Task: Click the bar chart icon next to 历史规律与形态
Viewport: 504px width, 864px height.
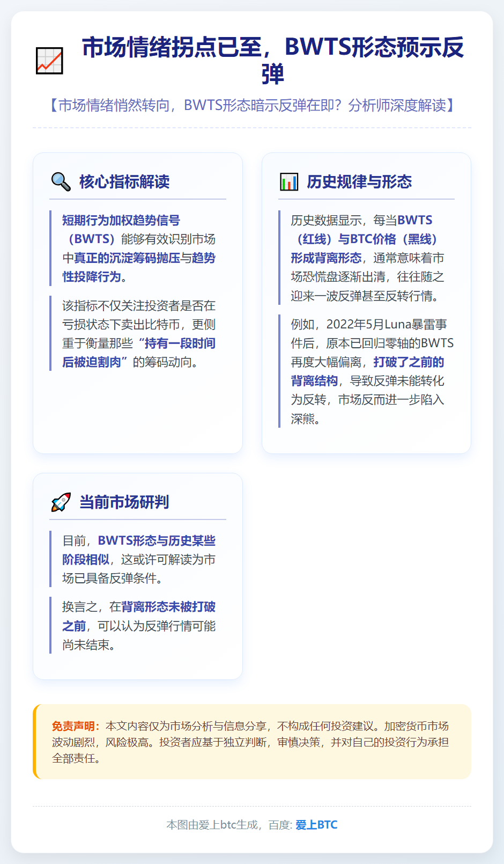Action: click(x=289, y=182)
